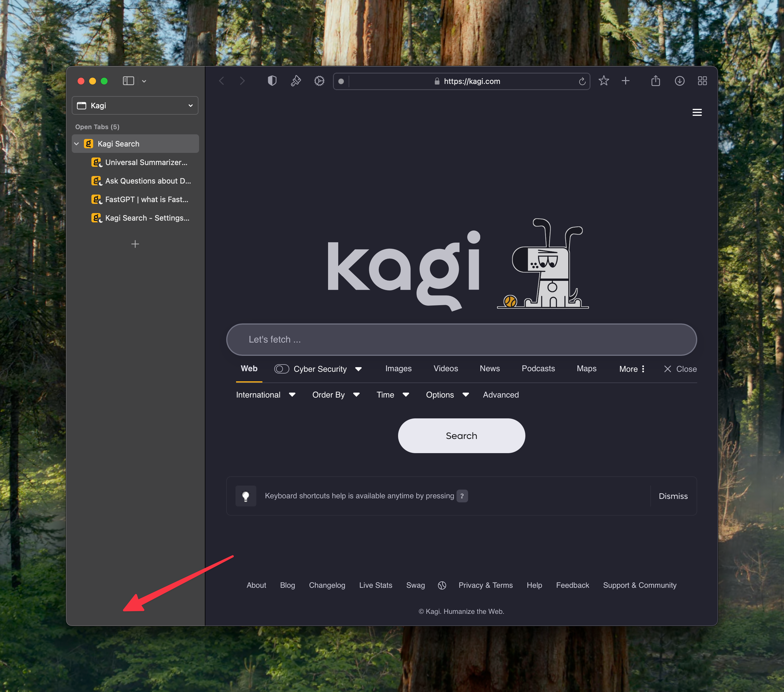The width and height of the screenshot is (784, 692).
Task: Switch to the Images tab
Action: [398, 369]
